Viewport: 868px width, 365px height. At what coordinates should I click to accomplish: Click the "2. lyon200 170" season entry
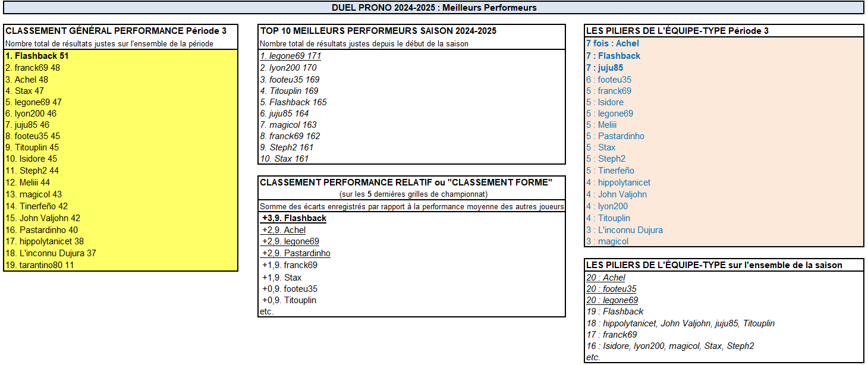[288, 68]
